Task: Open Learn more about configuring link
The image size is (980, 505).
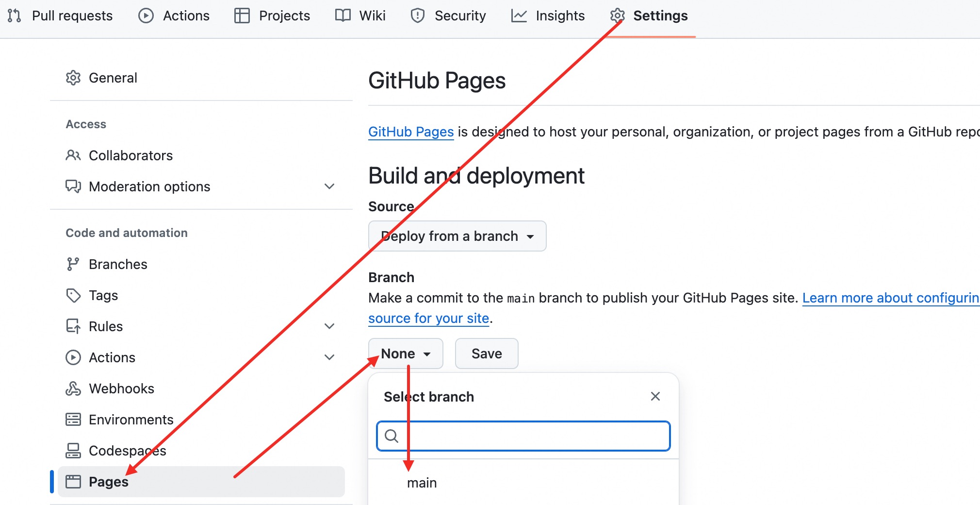Action: [891, 298]
